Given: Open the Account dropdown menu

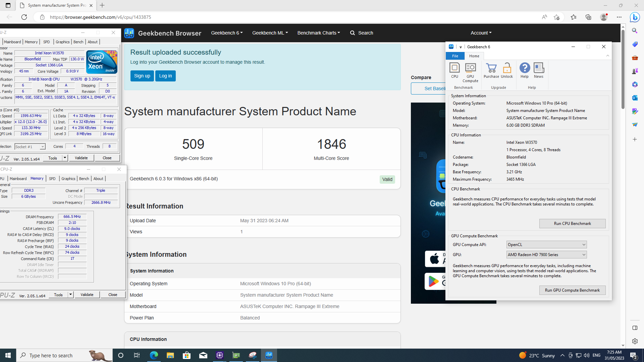Looking at the screenshot, I should pos(481,33).
